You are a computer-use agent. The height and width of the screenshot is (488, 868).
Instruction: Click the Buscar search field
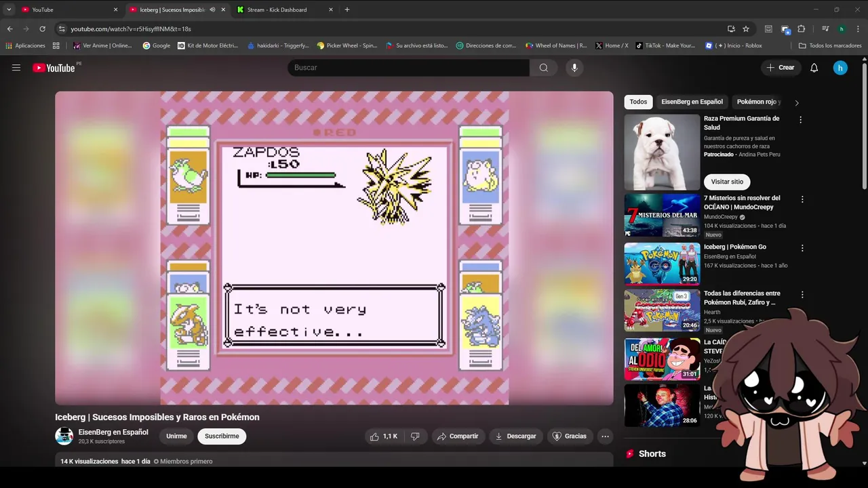(x=408, y=68)
